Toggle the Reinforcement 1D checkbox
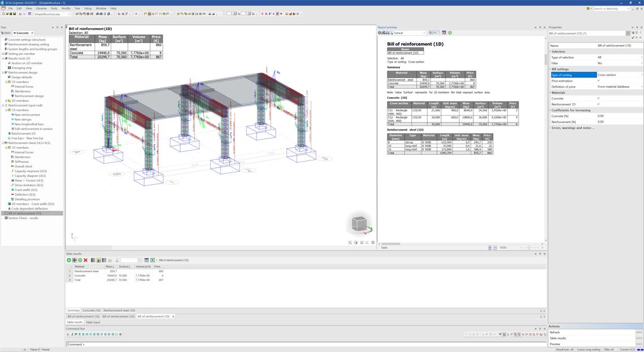 pos(598,105)
